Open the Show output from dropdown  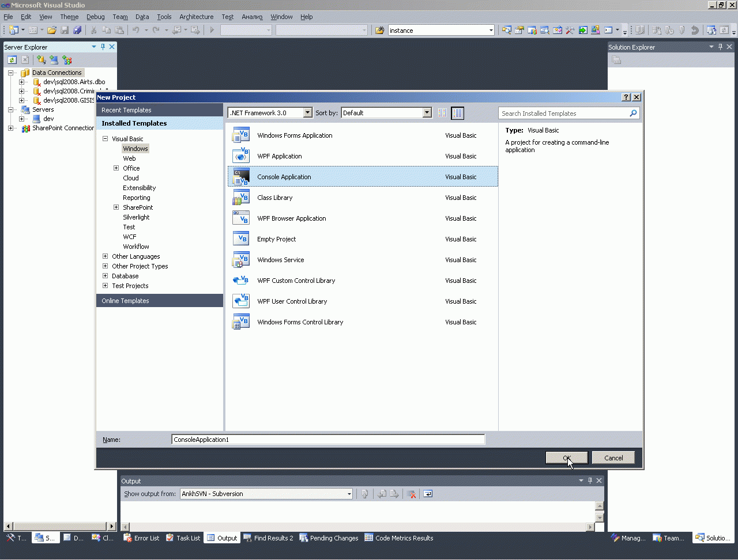(x=349, y=494)
